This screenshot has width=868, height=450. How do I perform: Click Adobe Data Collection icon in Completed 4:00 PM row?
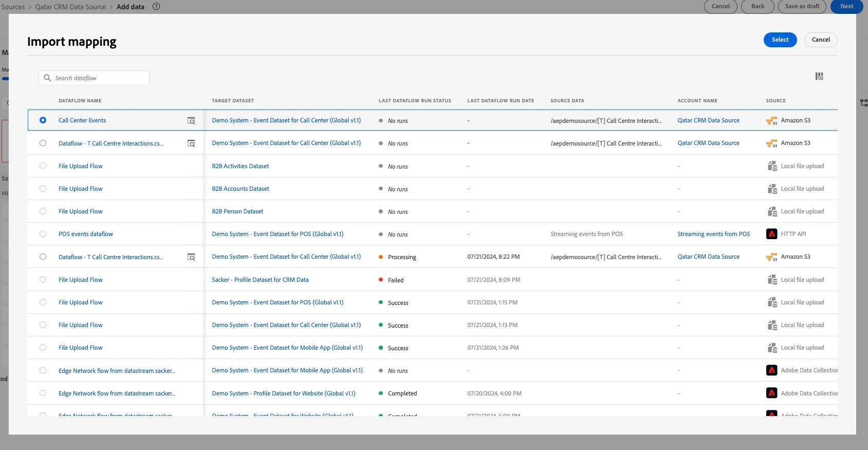771,393
